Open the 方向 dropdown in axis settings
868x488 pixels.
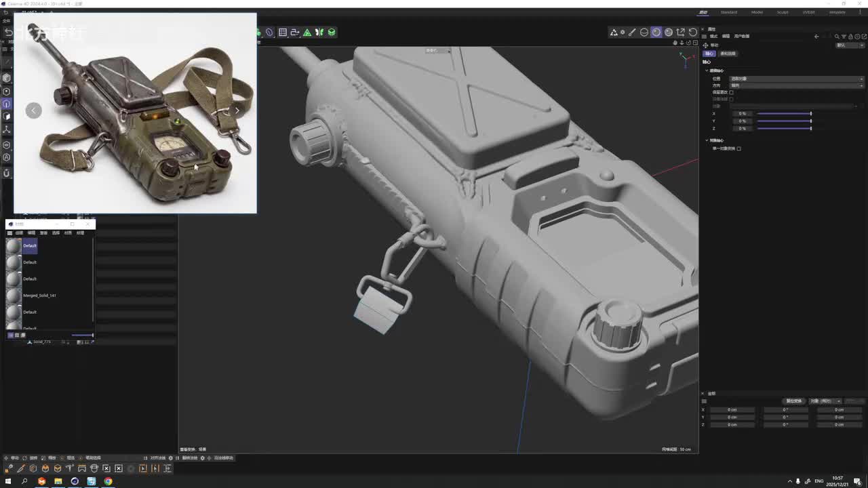pyautogui.click(x=797, y=85)
